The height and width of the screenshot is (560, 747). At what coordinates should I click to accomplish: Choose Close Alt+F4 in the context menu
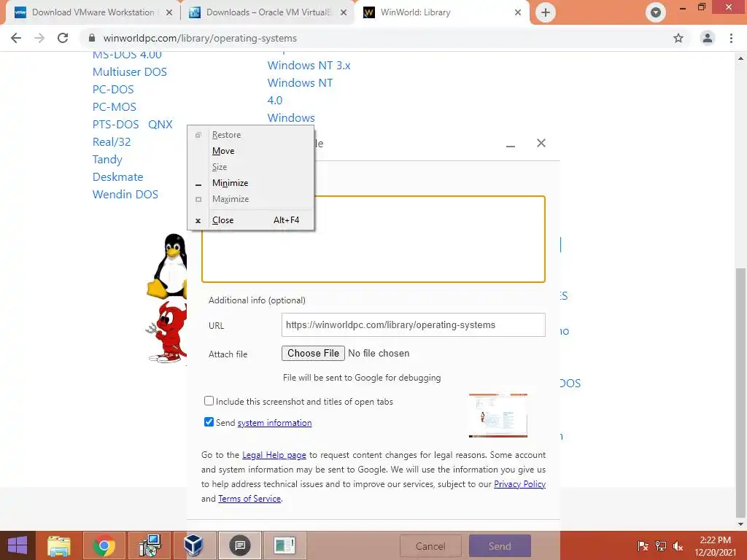(x=251, y=220)
